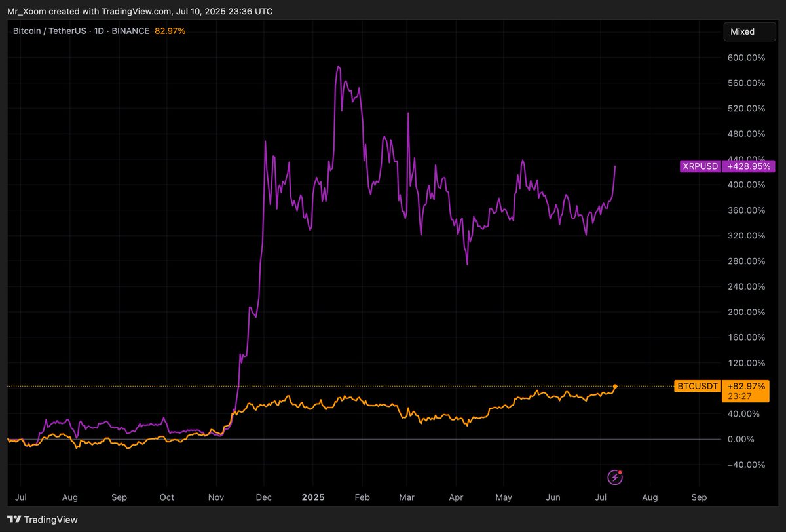Open the 'Mixed' price scale mode menu
The height and width of the screenshot is (532, 786).
749,31
